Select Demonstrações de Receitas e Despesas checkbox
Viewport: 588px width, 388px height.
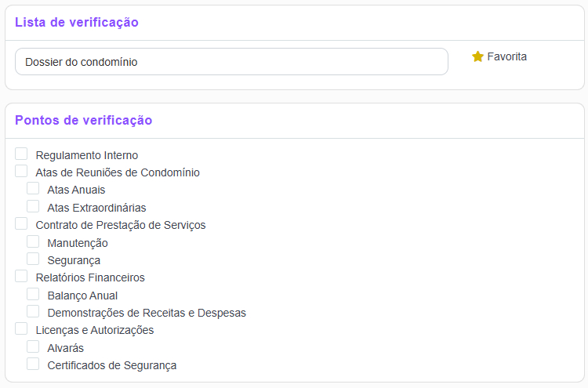pos(33,311)
